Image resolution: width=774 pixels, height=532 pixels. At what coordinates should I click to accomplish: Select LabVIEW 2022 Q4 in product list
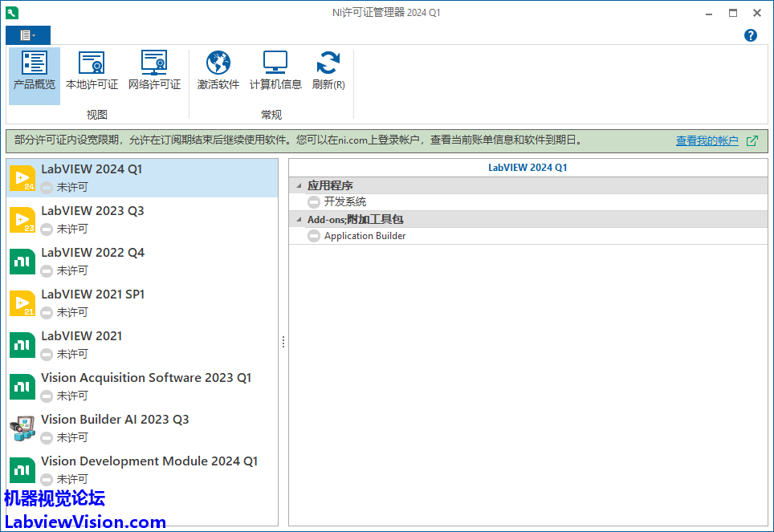click(142, 261)
